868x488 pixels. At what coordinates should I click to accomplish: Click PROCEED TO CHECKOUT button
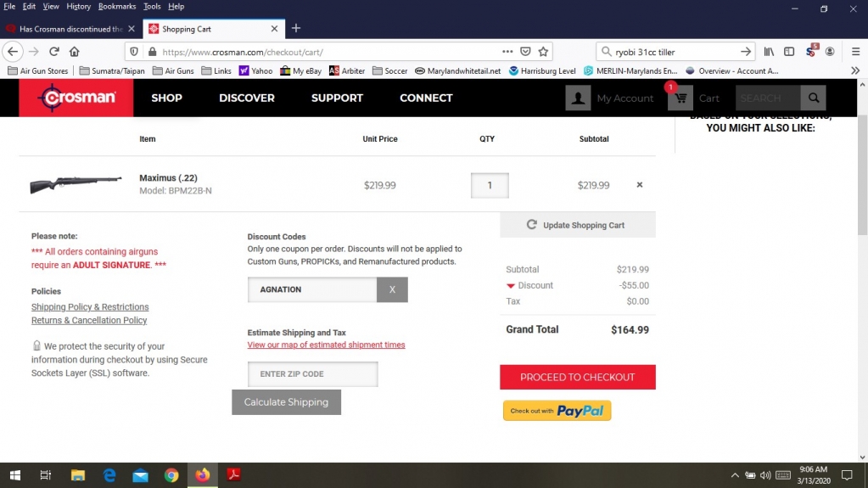coord(577,377)
